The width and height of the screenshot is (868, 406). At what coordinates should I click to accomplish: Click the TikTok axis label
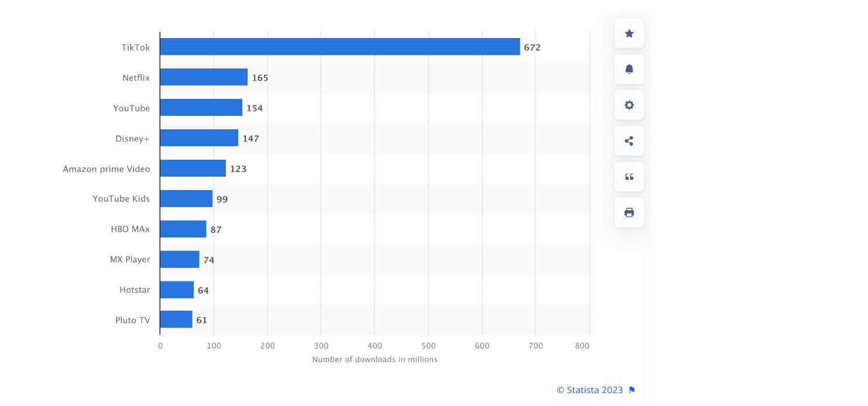click(136, 47)
